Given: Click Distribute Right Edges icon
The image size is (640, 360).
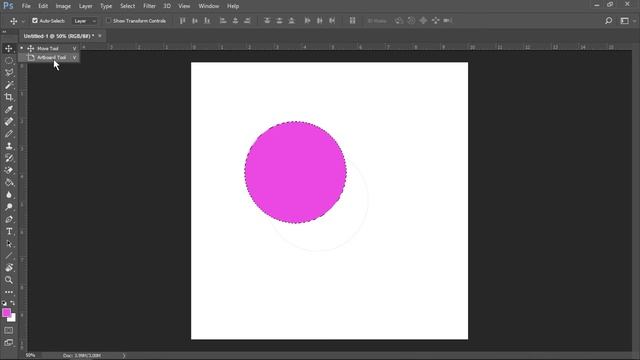Looking at the screenshot, I should click(x=332, y=21).
